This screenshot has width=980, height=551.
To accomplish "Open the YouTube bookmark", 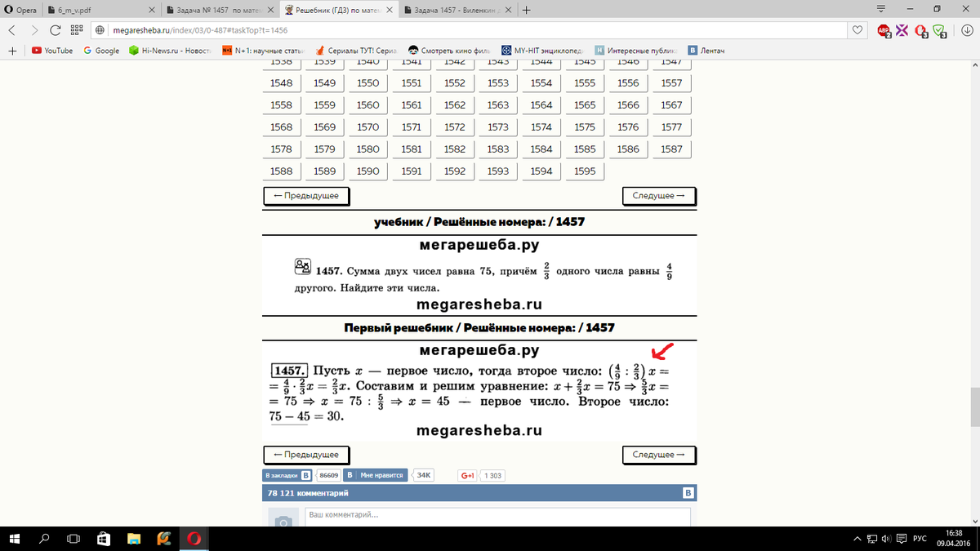I will point(52,50).
